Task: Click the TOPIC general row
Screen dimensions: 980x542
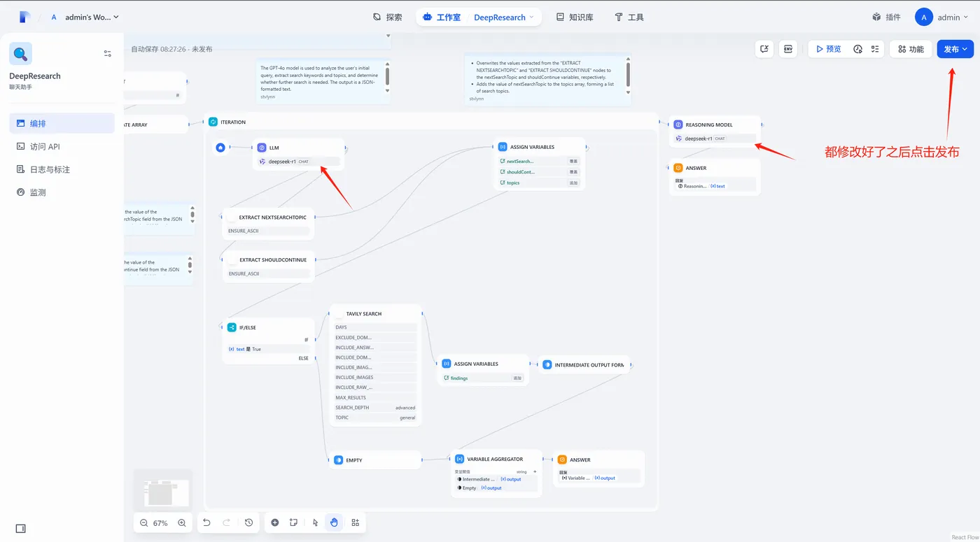Action: tap(376, 418)
